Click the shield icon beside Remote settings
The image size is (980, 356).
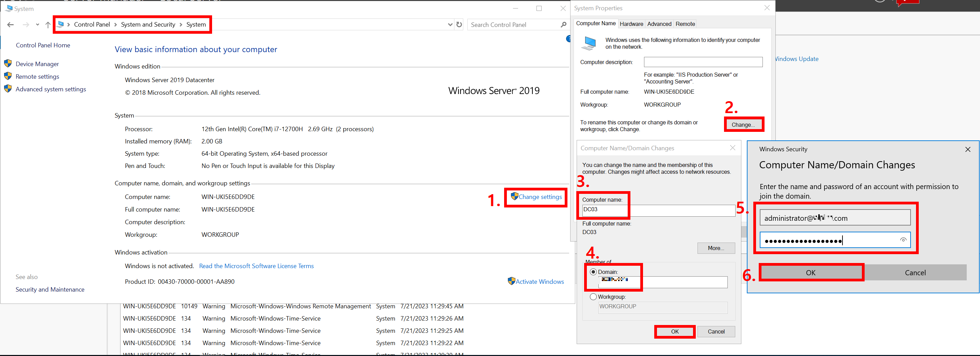pyautogui.click(x=7, y=76)
